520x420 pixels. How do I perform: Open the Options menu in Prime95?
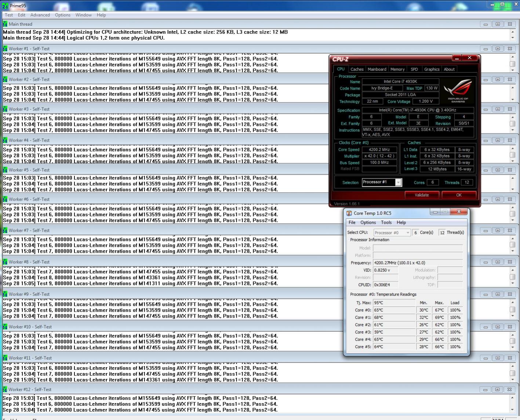click(63, 15)
